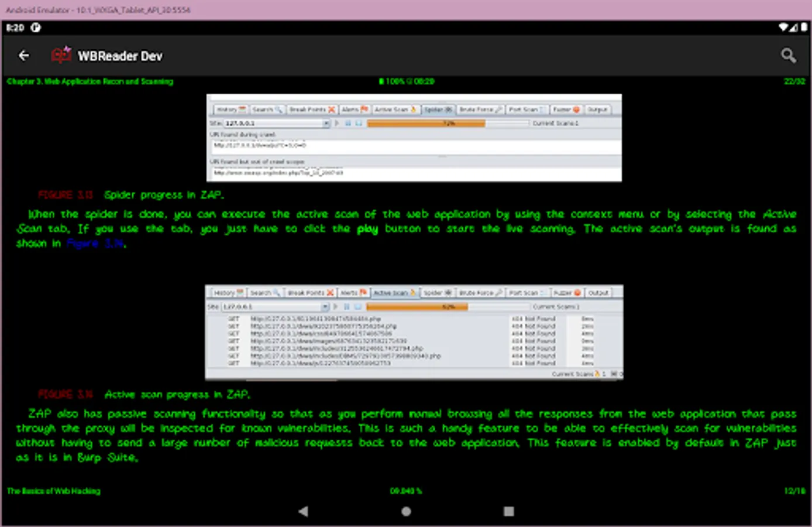This screenshot has height=527, width=812.
Task: Select the Break Points tab in the Spider progress figure
Action: click(x=312, y=109)
